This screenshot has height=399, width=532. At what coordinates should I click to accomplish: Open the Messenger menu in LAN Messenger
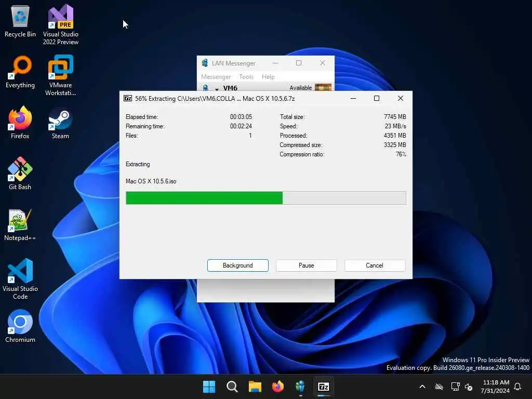[x=216, y=77]
